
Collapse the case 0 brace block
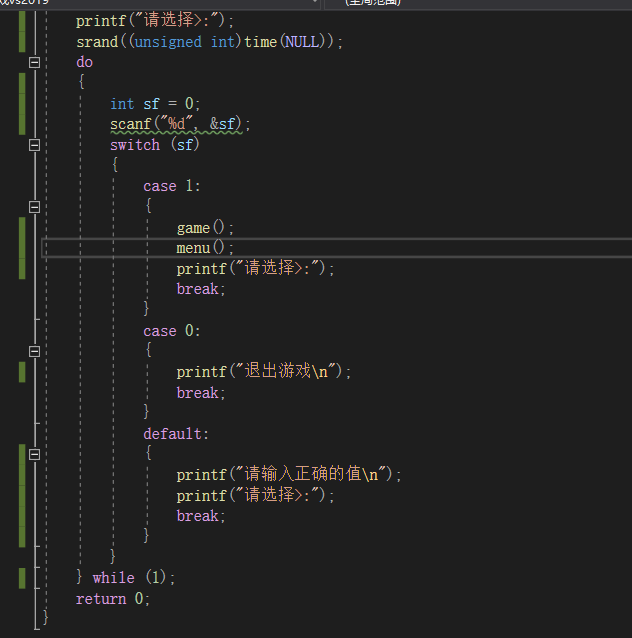35,351
